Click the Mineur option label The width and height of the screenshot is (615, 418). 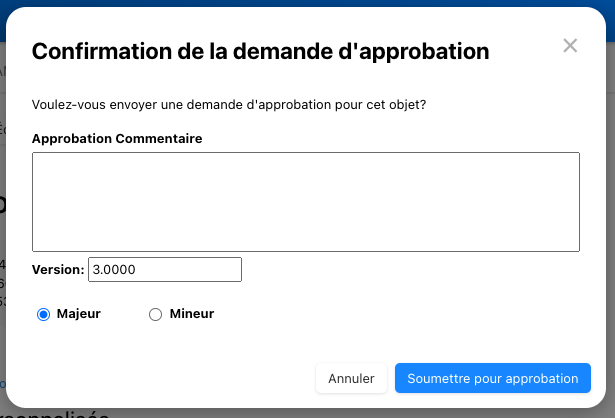pyautogui.click(x=192, y=314)
